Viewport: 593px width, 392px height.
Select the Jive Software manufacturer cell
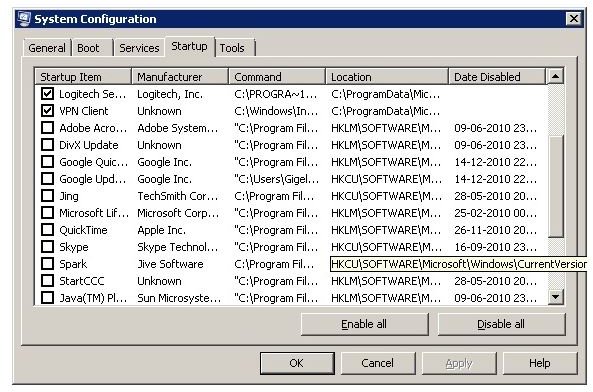170,264
